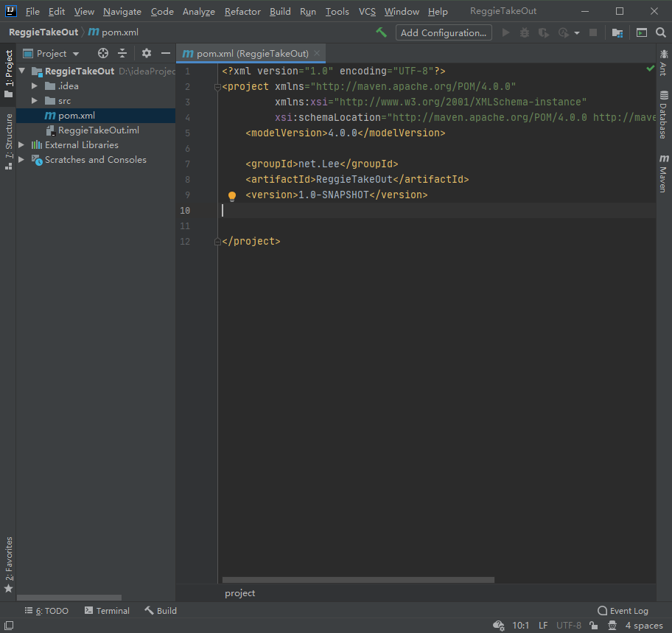Fold the project tag on line 2
Viewport: 672px width, 633px height.
click(x=217, y=87)
